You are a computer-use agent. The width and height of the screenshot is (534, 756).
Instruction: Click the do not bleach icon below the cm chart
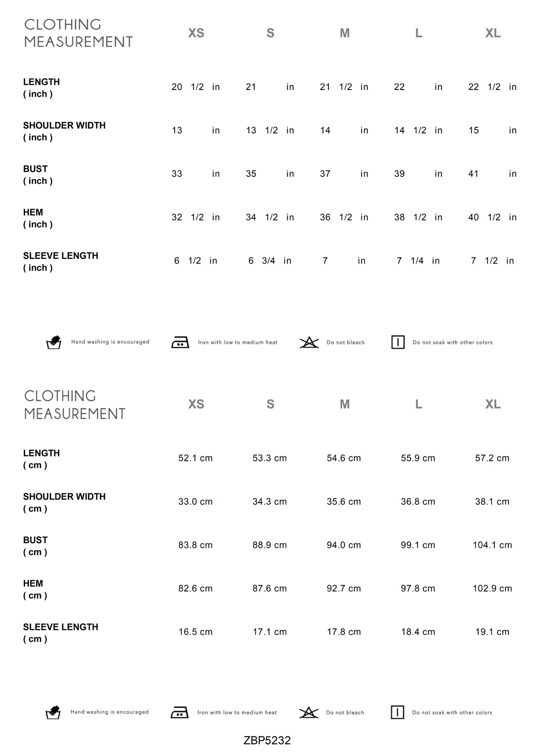tap(309, 713)
